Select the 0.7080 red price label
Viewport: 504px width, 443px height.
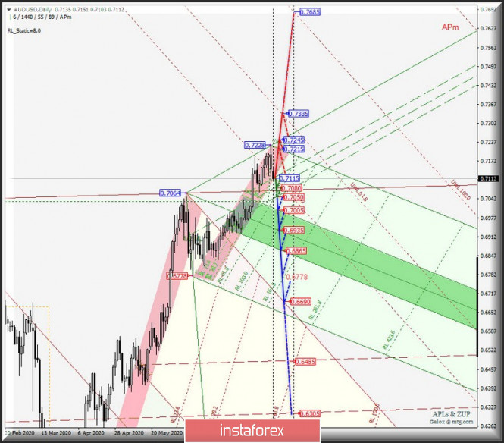point(292,188)
